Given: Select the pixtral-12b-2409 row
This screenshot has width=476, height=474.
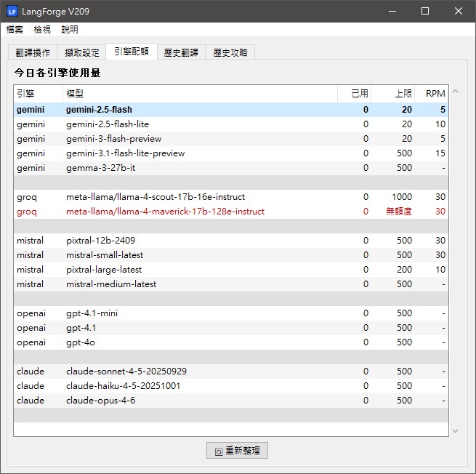Looking at the screenshot, I should 231,241.
